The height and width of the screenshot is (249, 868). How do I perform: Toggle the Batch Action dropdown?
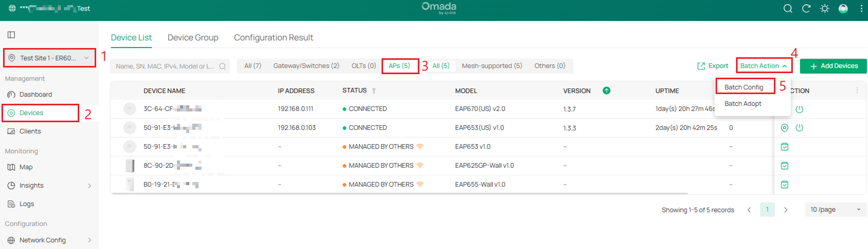click(x=764, y=66)
